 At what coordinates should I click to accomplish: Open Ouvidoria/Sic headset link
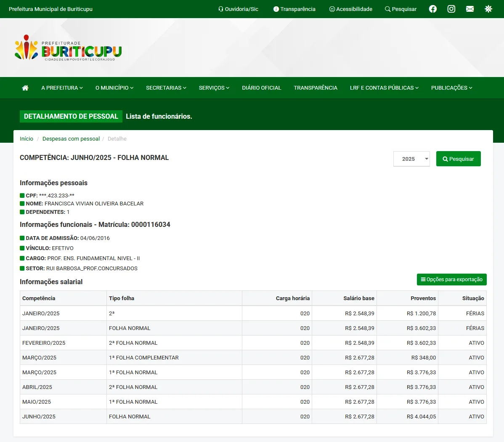click(238, 9)
